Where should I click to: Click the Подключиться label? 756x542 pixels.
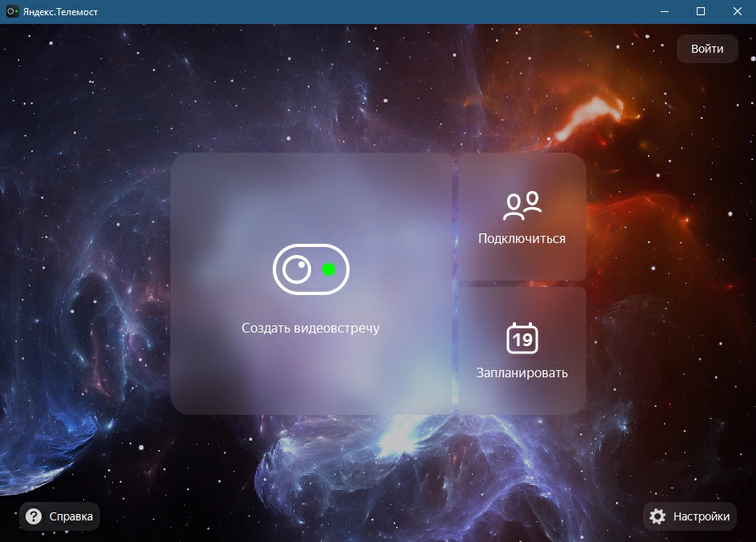(522, 238)
